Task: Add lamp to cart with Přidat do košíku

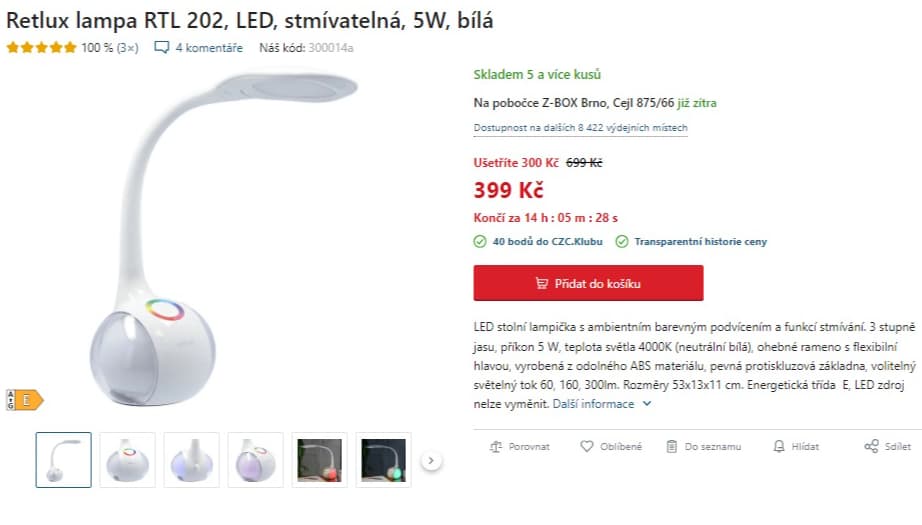Action: (x=588, y=283)
